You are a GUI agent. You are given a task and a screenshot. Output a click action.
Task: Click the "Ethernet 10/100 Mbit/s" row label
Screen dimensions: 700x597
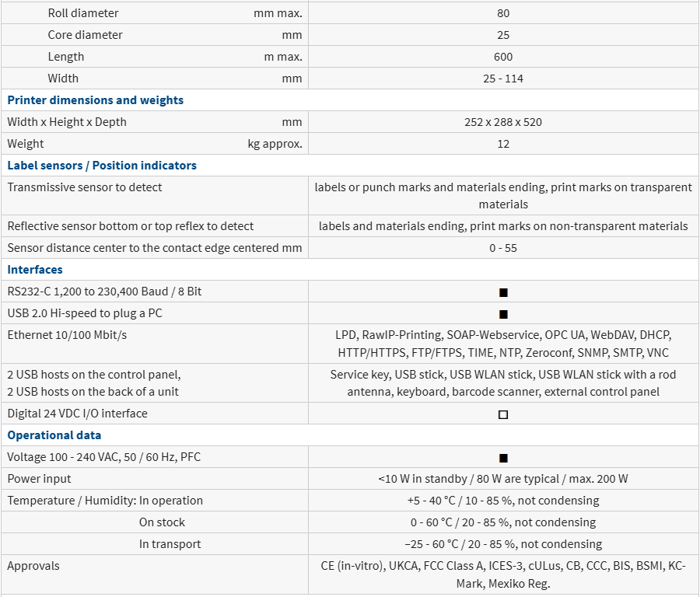[67, 334]
